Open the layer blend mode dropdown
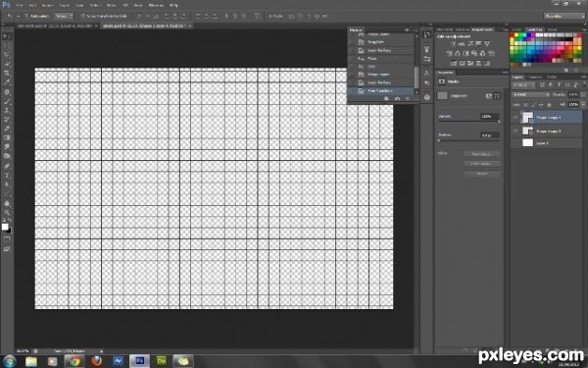The image size is (588, 368). pyautogui.click(x=531, y=94)
